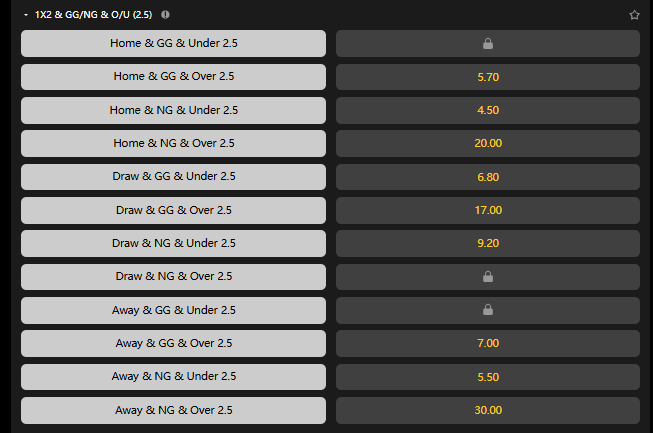This screenshot has width=653, height=433.
Task: Select the Away & NG & Over 2.5 label
Action: pyautogui.click(x=174, y=410)
